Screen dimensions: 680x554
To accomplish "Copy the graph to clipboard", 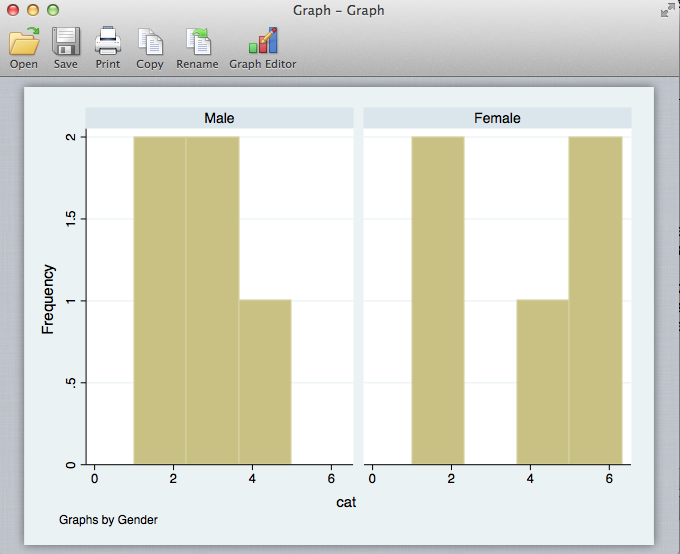I will click(x=150, y=42).
